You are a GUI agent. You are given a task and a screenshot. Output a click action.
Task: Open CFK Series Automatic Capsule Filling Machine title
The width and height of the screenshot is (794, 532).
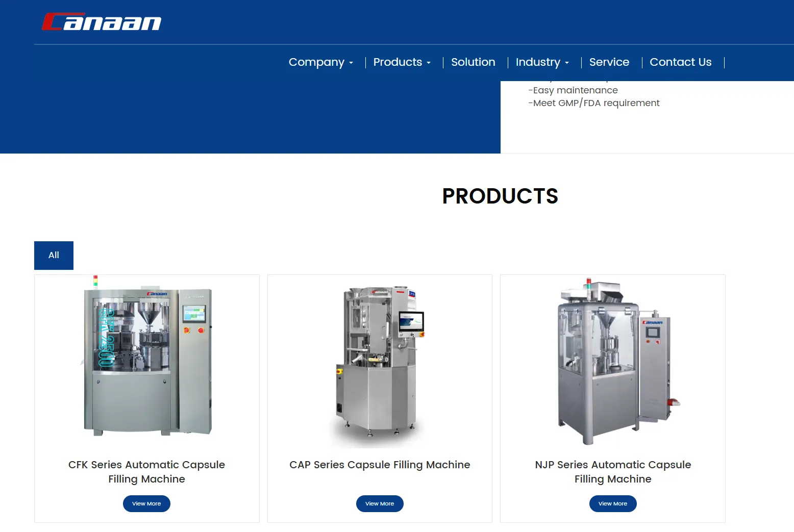(146, 472)
